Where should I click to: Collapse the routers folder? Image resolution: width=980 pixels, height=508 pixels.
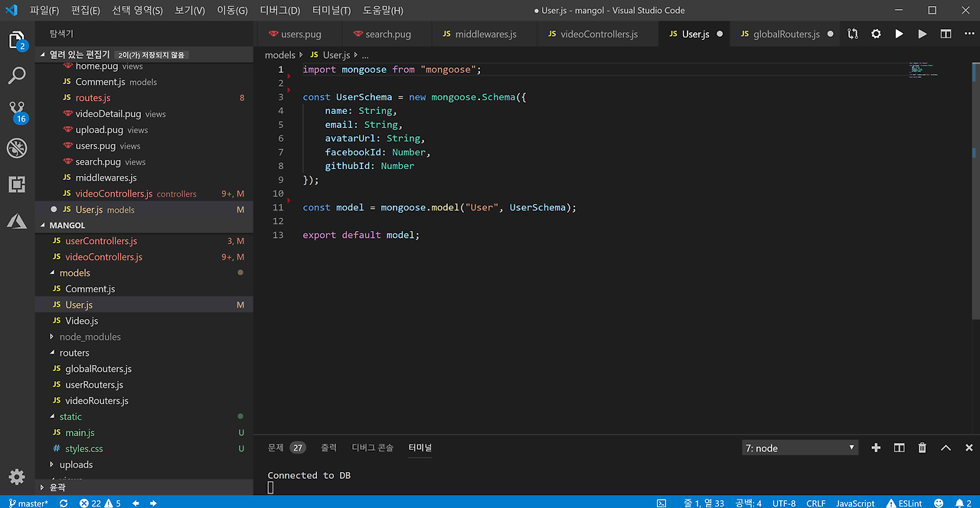click(74, 353)
